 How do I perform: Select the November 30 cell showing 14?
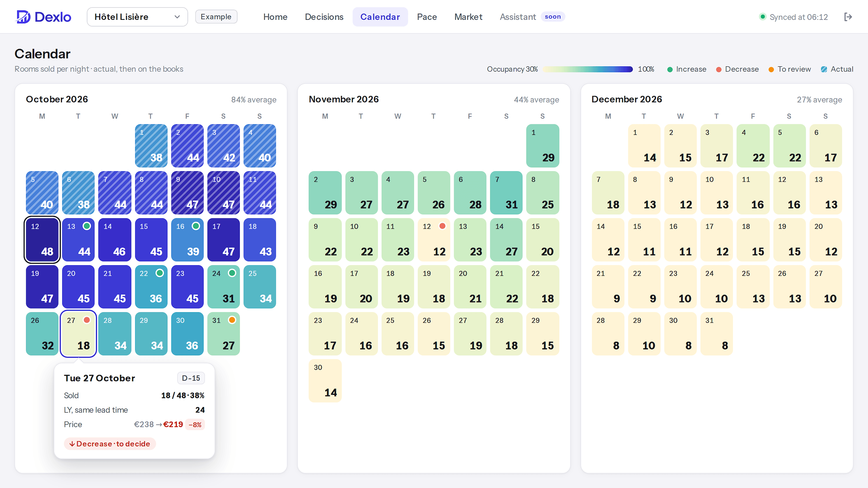(325, 381)
